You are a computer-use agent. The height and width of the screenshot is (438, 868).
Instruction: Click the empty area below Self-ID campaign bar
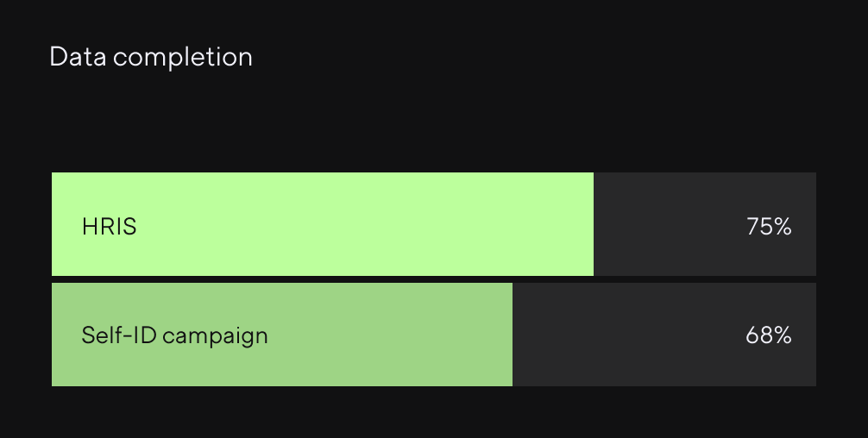[x=431, y=412]
